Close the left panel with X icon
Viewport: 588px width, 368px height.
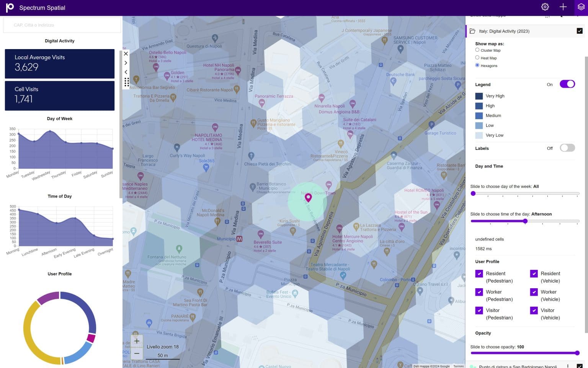(x=126, y=54)
